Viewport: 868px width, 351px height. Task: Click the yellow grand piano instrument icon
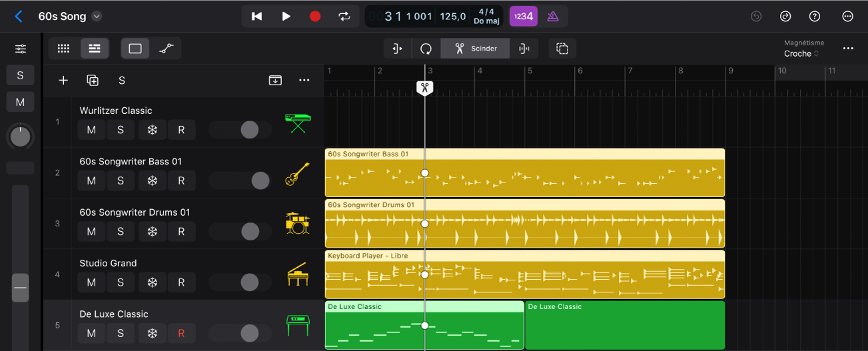click(297, 274)
